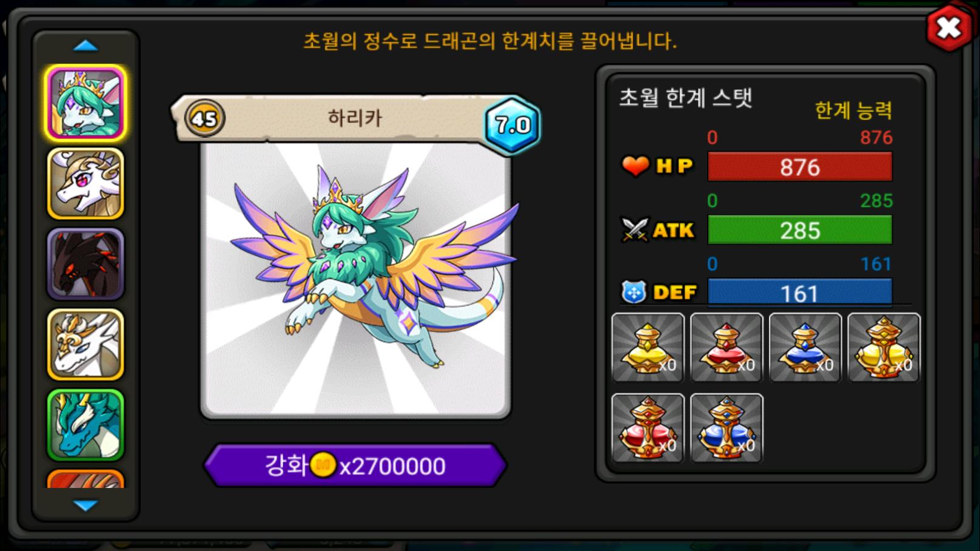
Task: Select the white ram-horned dragon portrait
Action: coord(86,183)
